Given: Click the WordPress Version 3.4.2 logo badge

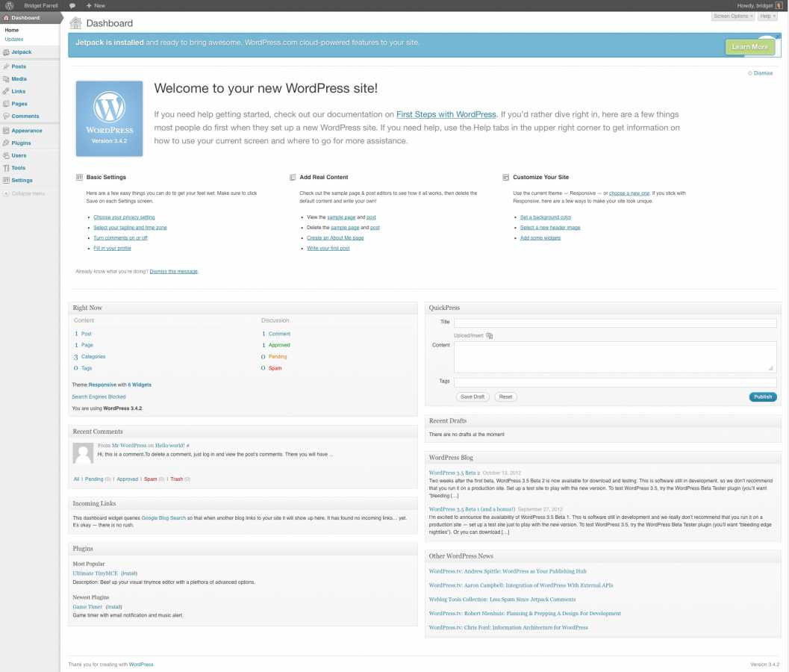Looking at the screenshot, I should [x=109, y=119].
